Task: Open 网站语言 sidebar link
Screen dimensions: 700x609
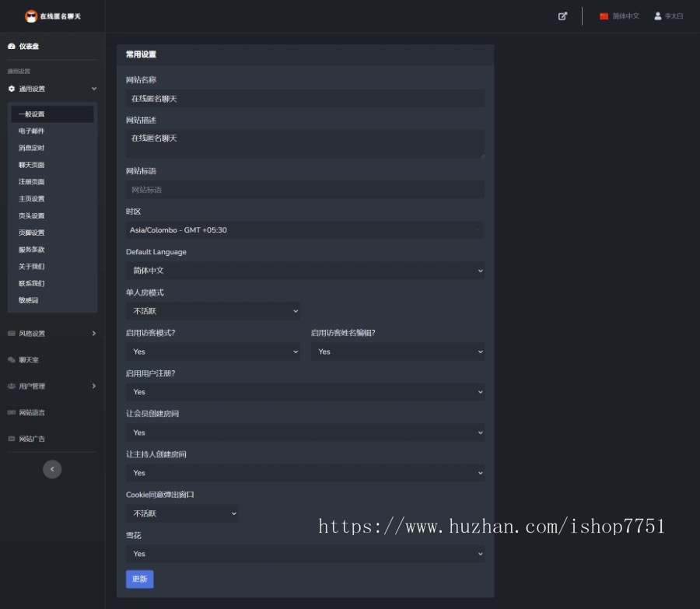Action: click(x=32, y=412)
